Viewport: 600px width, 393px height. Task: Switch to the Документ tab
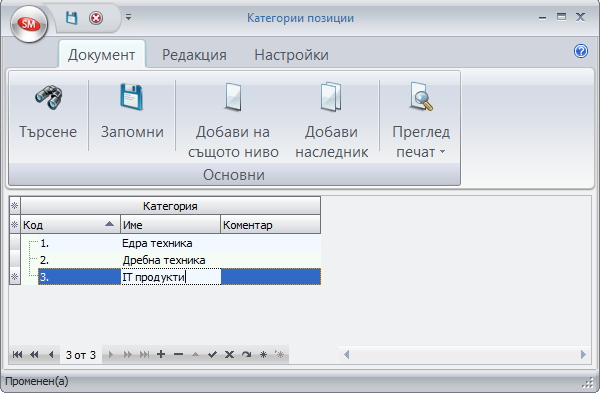[101, 55]
